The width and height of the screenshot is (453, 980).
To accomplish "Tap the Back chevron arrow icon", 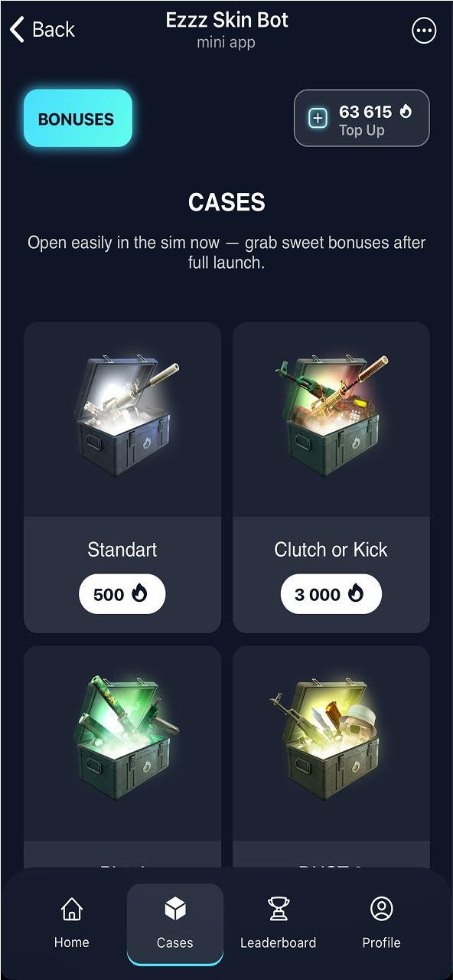I will [17, 30].
